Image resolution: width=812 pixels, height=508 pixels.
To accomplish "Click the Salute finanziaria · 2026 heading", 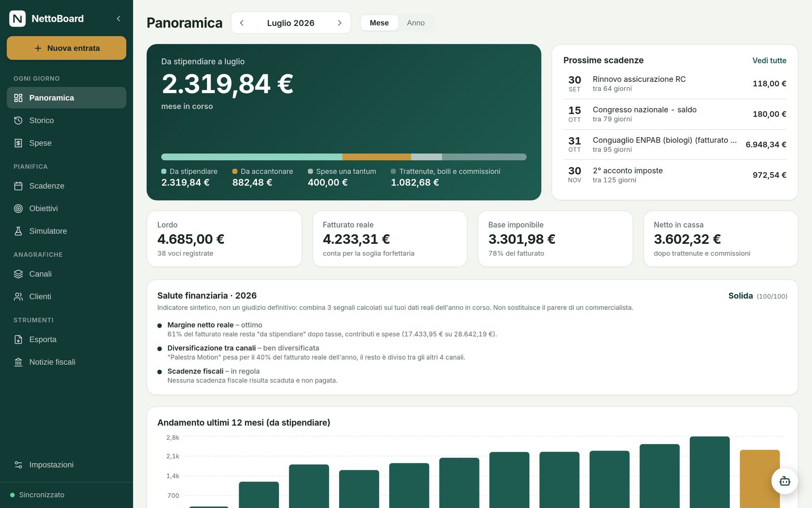I will tap(207, 296).
